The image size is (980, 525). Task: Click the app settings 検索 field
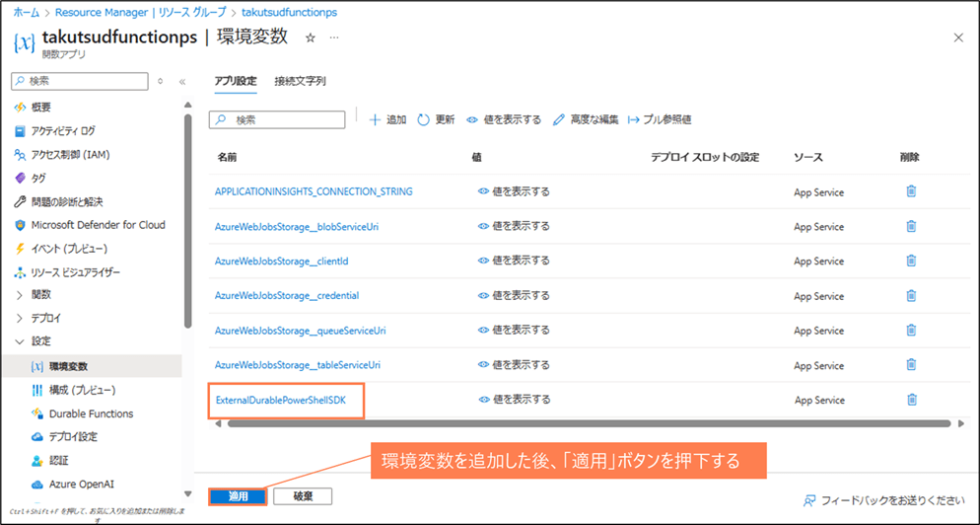277,119
